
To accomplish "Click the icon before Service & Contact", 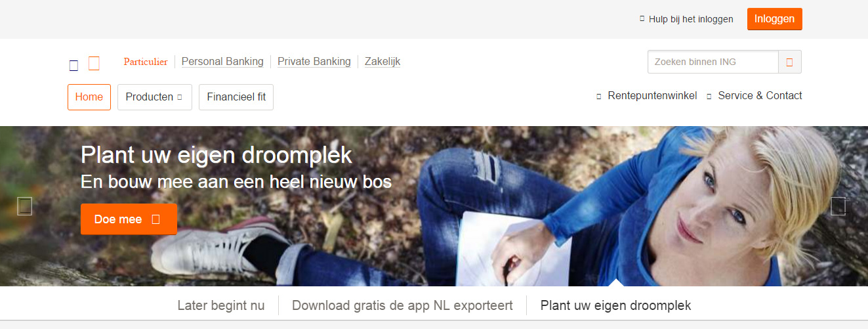I will point(709,97).
